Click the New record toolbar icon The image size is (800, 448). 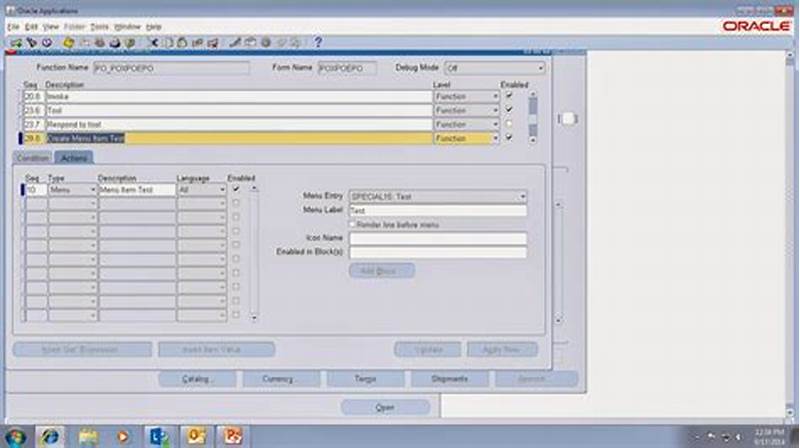[x=16, y=43]
